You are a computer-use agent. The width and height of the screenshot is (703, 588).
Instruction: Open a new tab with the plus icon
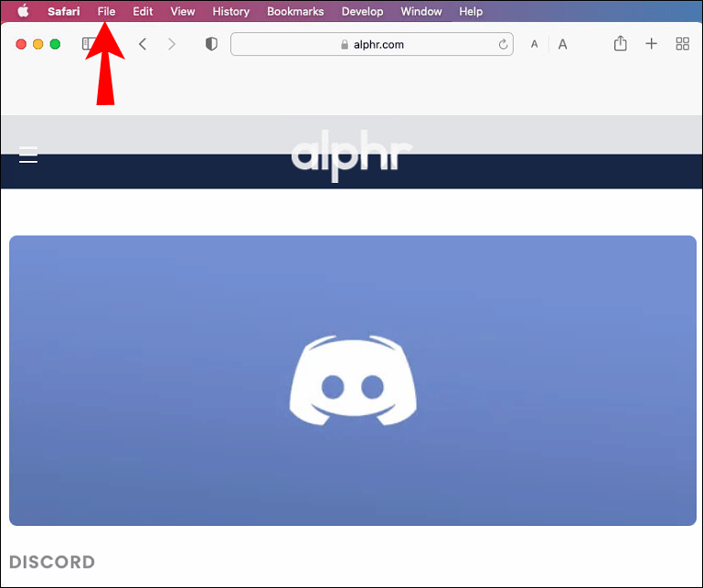(651, 44)
